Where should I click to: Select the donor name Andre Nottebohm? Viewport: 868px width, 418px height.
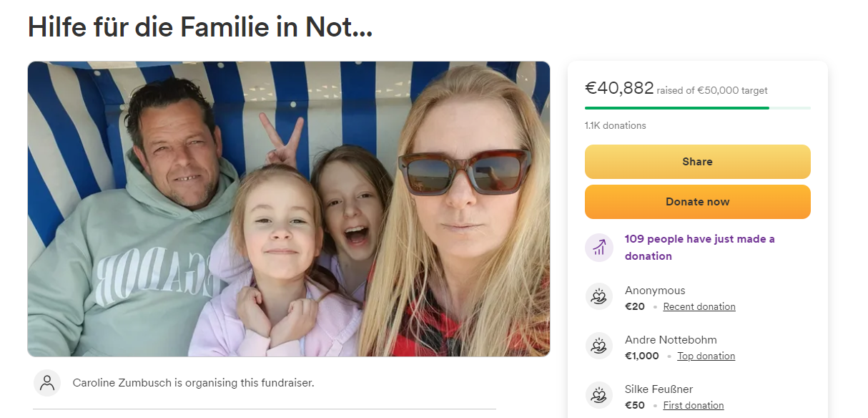click(671, 340)
